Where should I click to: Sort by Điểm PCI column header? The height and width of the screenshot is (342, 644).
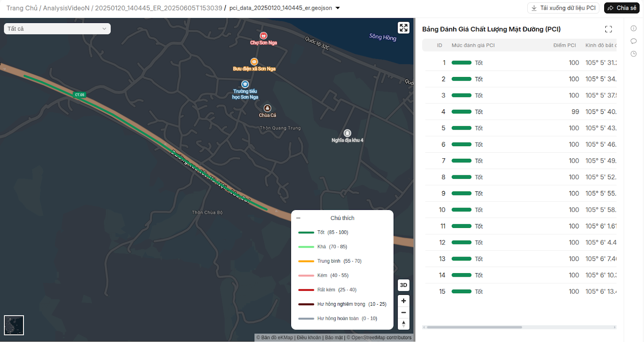click(x=564, y=45)
